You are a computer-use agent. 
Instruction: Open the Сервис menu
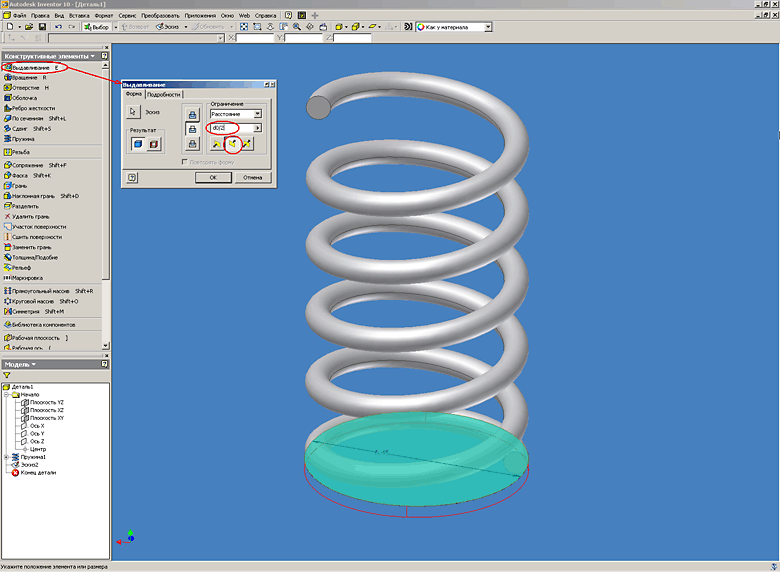(x=127, y=15)
